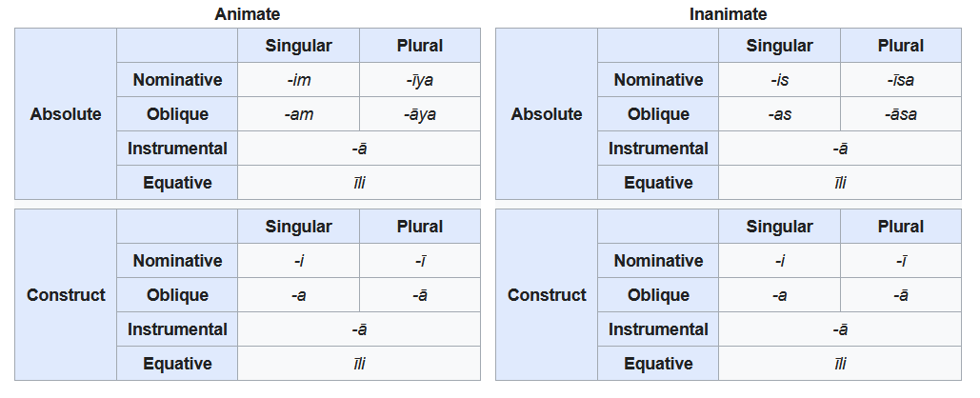Screen dimensions: 980x398
Task: Click the Inanimate table heading
Action: [x=729, y=13]
